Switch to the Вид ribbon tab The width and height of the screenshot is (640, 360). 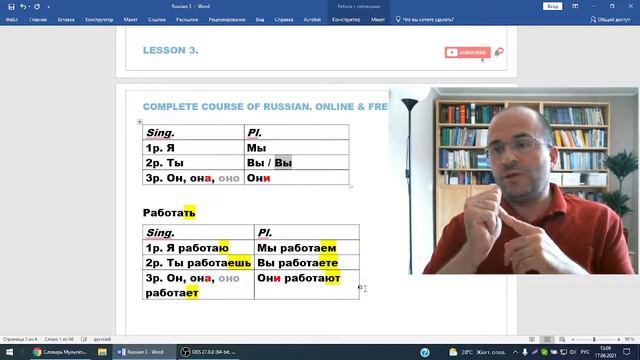[260, 20]
